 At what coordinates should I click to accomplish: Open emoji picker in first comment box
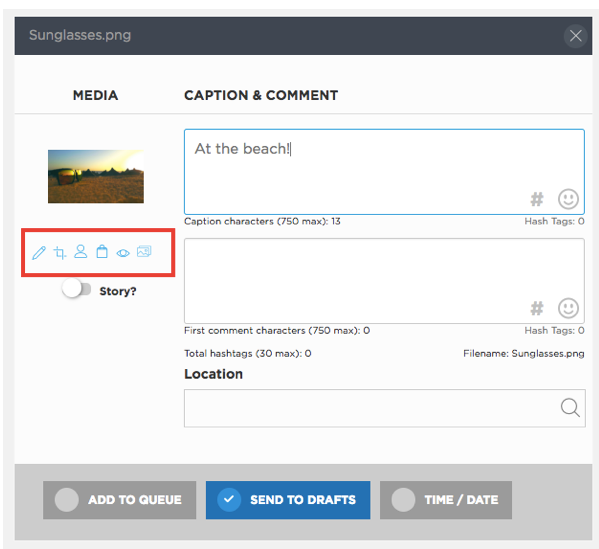(x=568, y=308)
